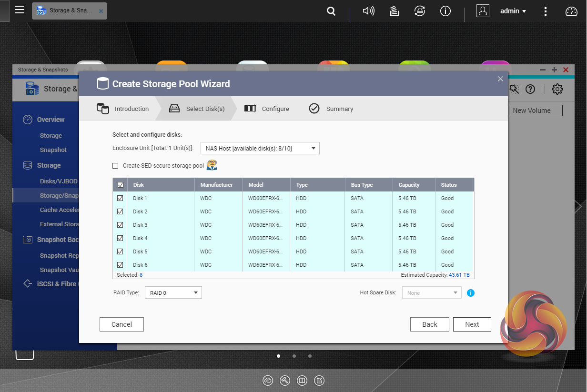Open Storage & Snapshots settings gear
Image resolution: width=587 pixels, height=392 pixels.
557,89
